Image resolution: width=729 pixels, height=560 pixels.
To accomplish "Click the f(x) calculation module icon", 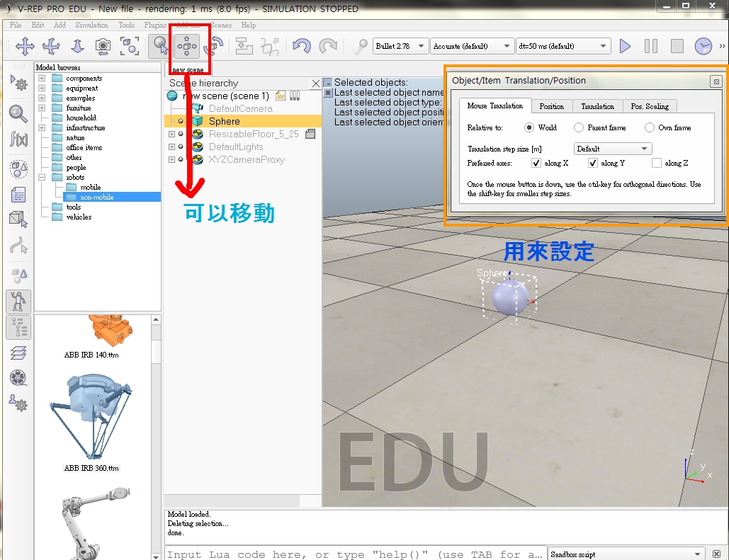I will click(19, 139).
